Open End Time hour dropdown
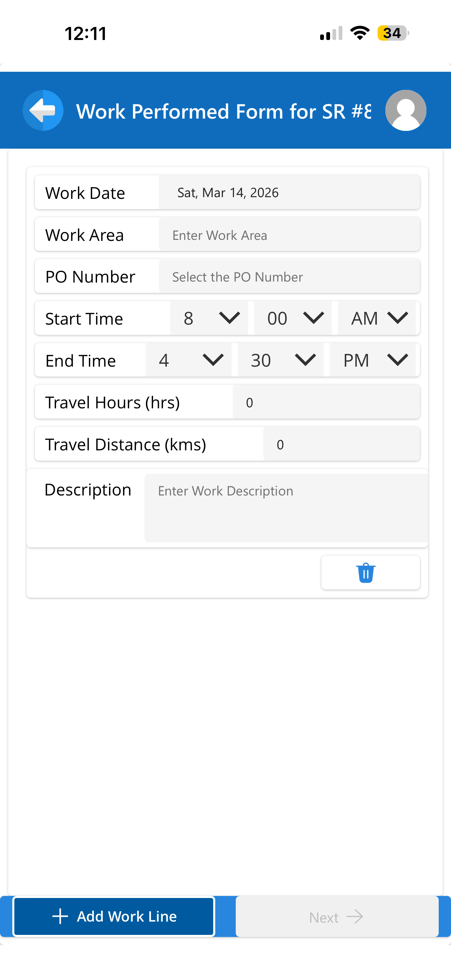The width and height of the screenshot is (451, 980). 189,360
